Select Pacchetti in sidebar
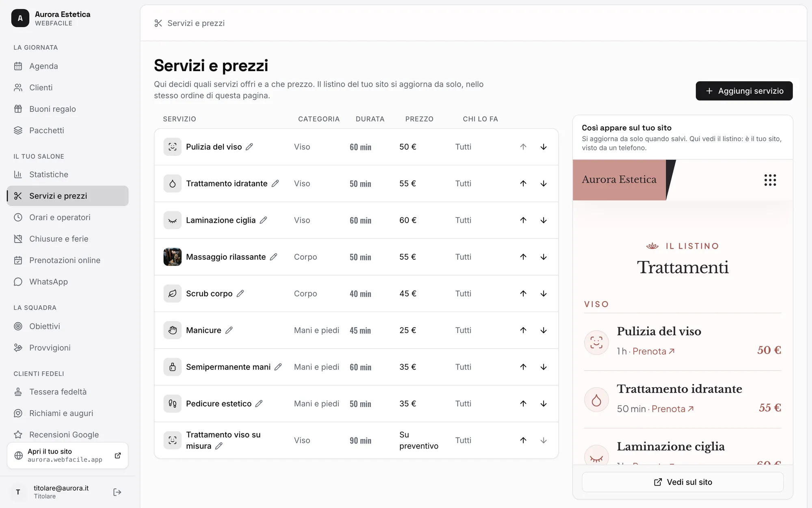This screenshot has height=508, width=812. pos(67,130)
